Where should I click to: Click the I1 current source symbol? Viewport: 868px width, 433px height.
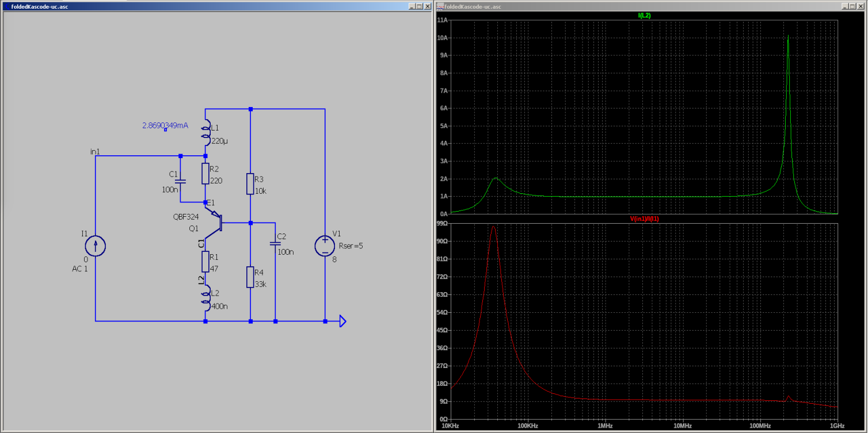click(96, 246)
